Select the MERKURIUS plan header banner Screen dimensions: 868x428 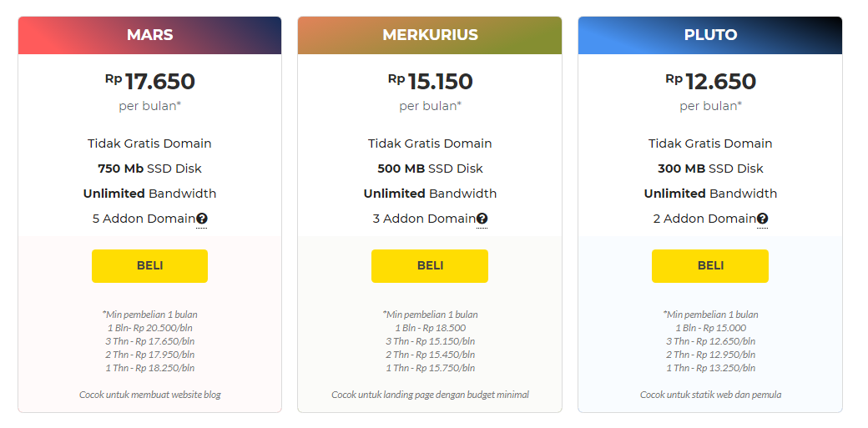coord(430,35)
